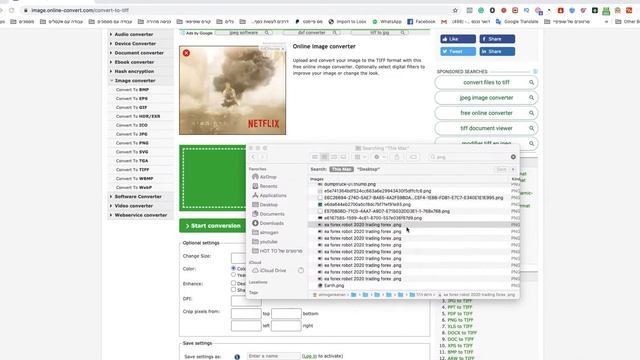
Task: Expand the Device converter section
Action: [x=135, y=44]
